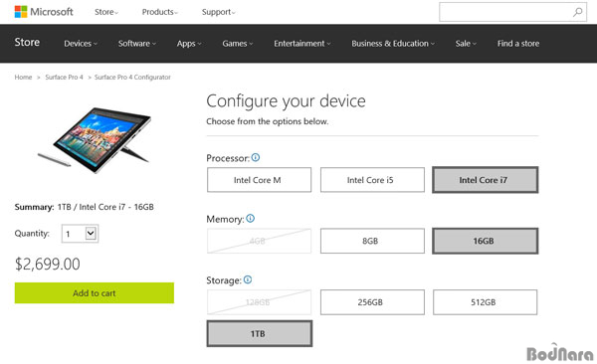The width and height of the screenshot is (597, 364).
Task: Click the Microsoft logo
Action: pos(44,12)
